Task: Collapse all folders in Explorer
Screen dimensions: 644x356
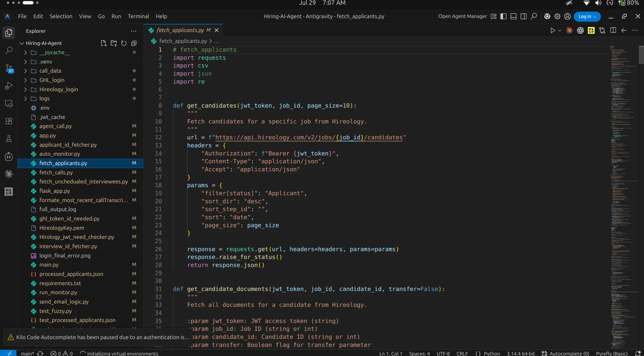Action: [134, 43]
